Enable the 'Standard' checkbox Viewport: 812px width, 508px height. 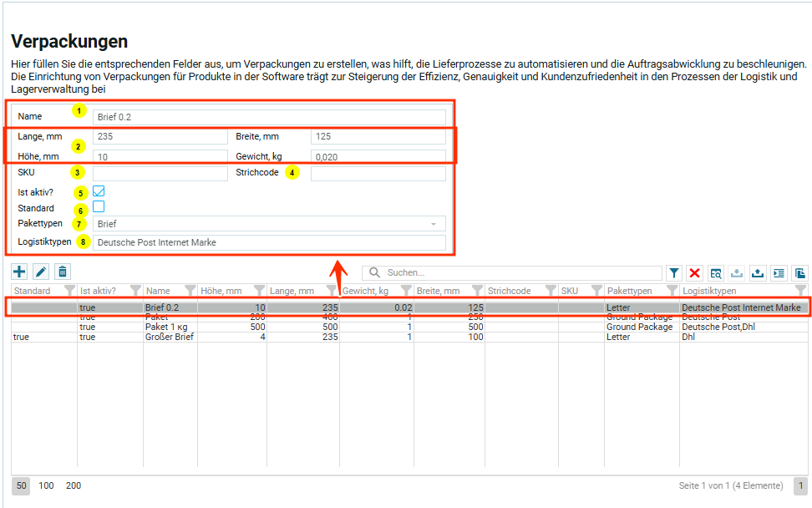point(99,207)
